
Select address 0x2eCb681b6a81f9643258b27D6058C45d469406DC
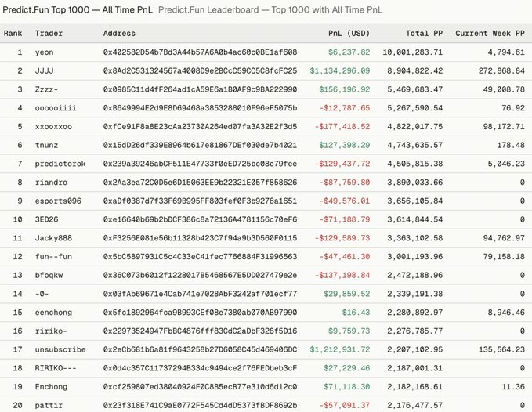click(x=200, y=349)
